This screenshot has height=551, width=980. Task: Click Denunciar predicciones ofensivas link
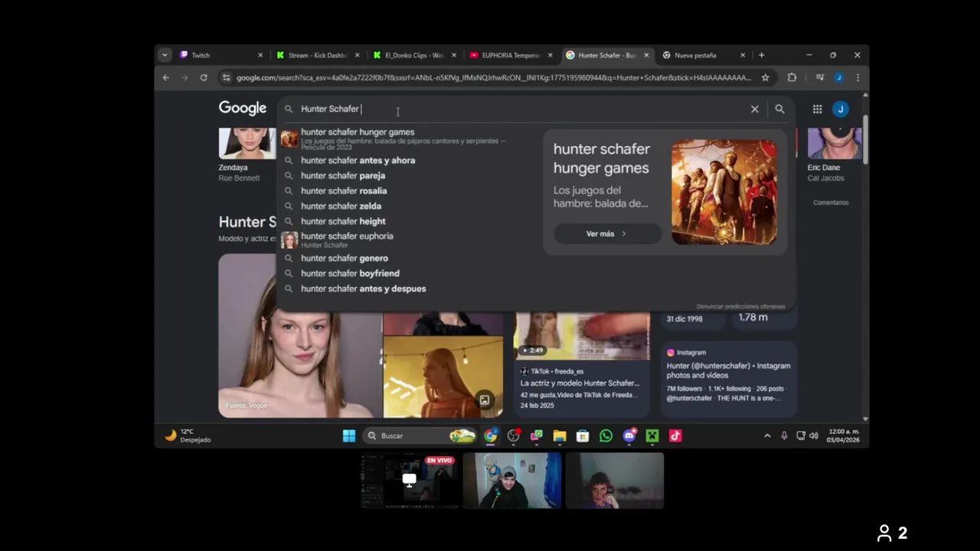(740, 306)
